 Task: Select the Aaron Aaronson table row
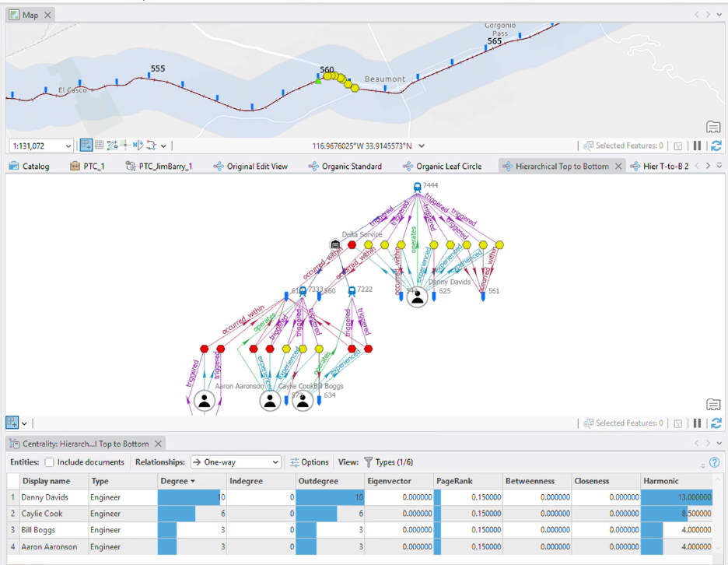pos(360,546)
